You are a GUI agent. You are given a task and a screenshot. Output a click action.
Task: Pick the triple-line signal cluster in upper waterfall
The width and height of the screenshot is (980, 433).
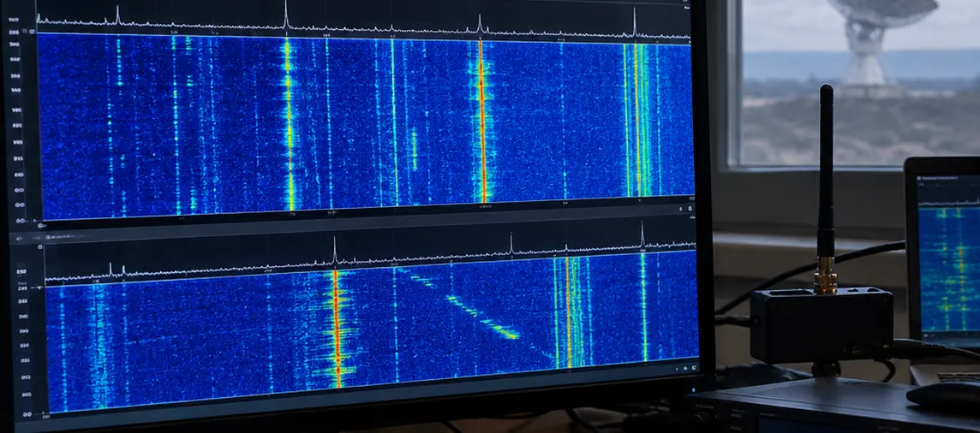[637, 119]
